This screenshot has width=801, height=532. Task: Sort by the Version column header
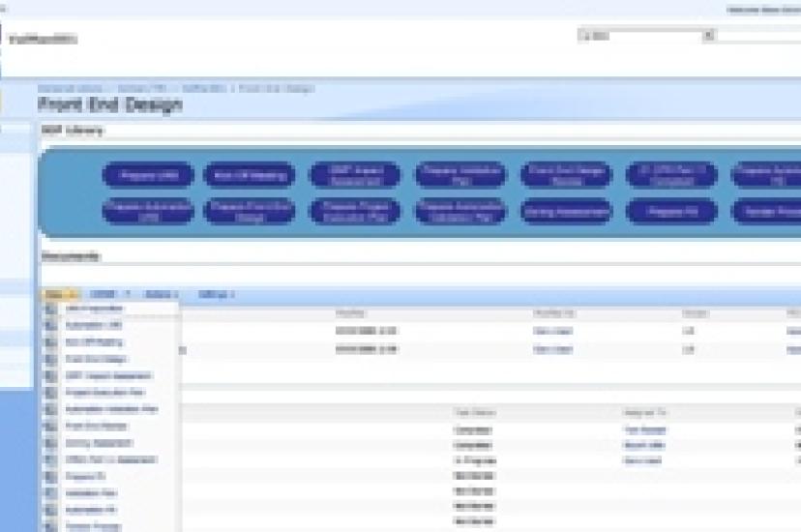point(695,313)
